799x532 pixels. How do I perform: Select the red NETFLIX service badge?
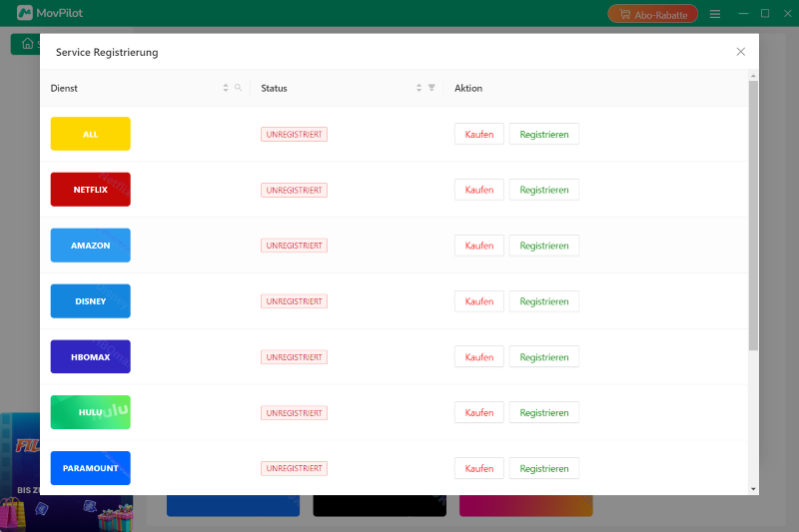[x=90, y=190]
